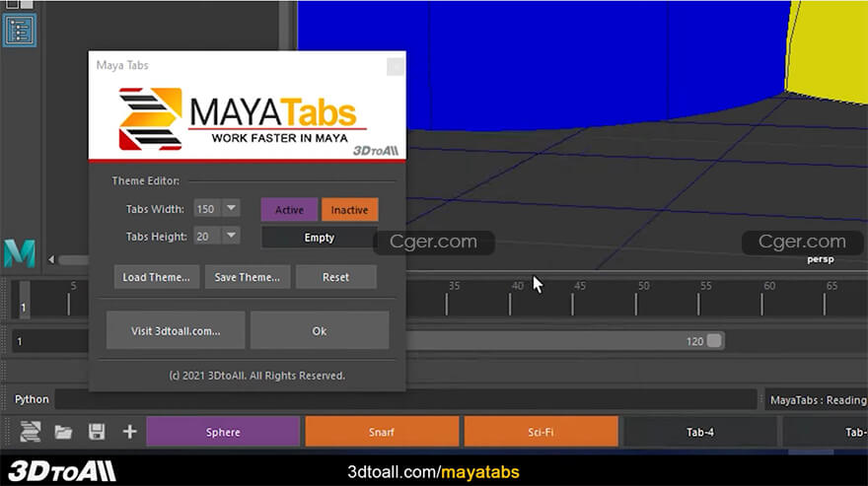Image resolution: width=868 pixels, height=486 pixels.
Task: Open the Tabs Height dropdown arrow
Action: click(231, 236)
